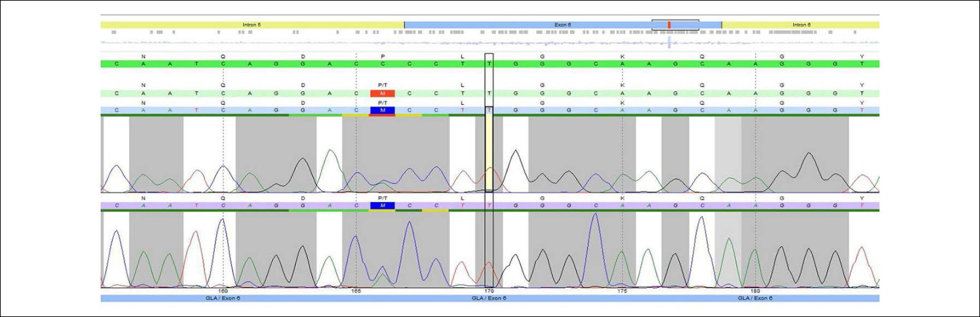980x317 pixels.
Task: Click blue M call in light-blue forward trace row
Action: click(x=382, y=110)
